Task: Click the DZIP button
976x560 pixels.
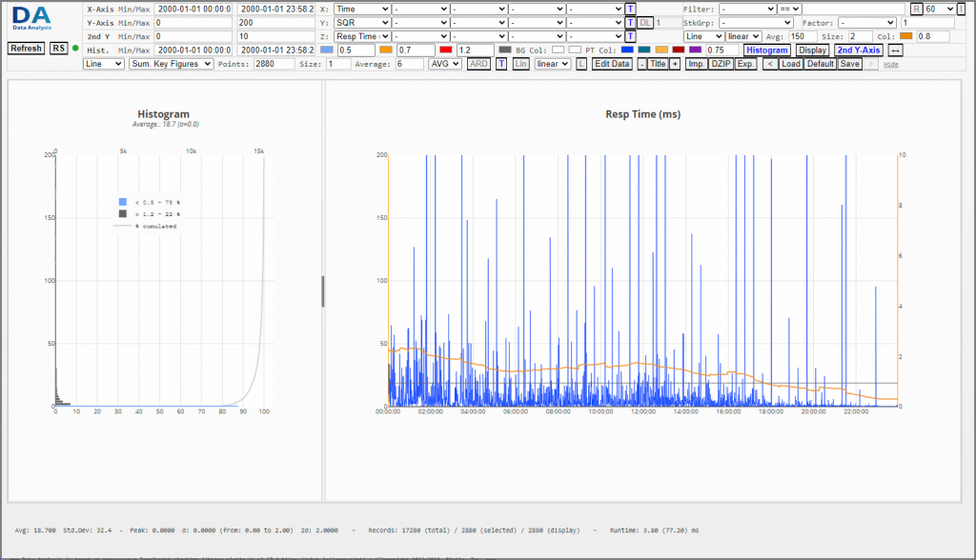Action: point(721,64)
